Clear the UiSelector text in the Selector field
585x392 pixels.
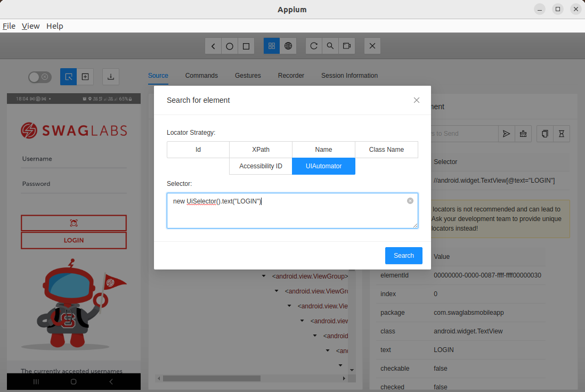[x=410, y=201]
